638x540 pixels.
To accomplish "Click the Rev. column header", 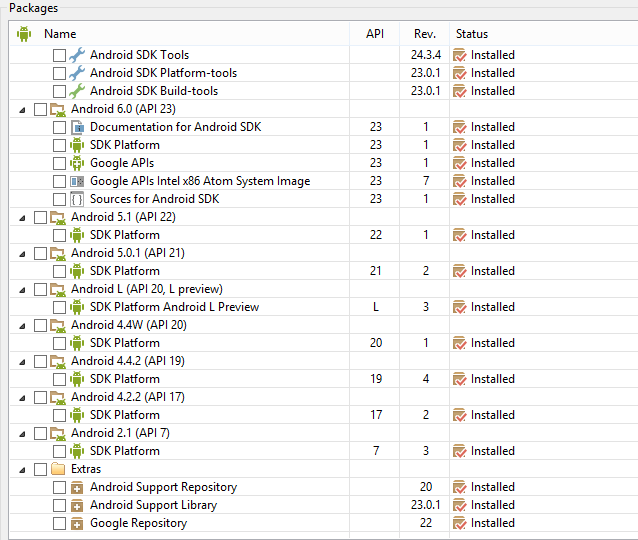I will tap(425, 34).
